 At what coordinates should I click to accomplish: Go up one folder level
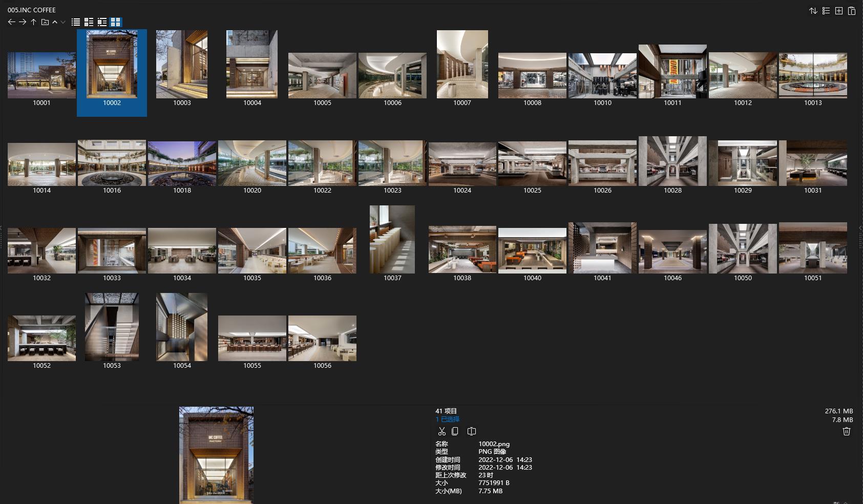(x=33, y=22)
